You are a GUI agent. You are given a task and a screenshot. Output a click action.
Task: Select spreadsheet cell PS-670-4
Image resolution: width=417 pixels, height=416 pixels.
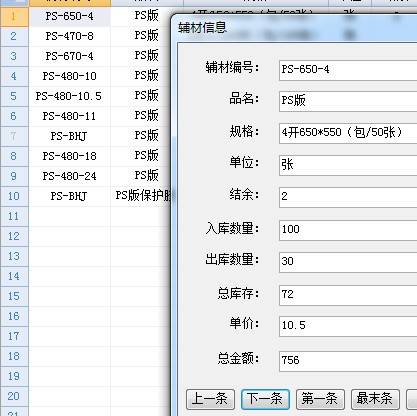(x=70, y=56)
